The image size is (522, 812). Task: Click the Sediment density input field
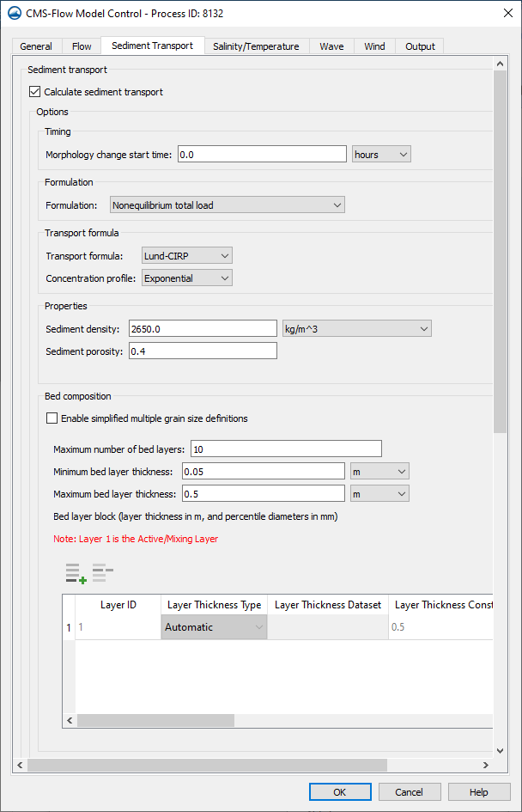(x=203, y=328)
